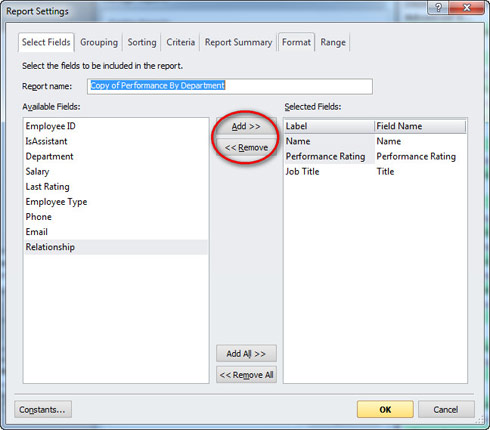Click the << Remove All button

246,375
